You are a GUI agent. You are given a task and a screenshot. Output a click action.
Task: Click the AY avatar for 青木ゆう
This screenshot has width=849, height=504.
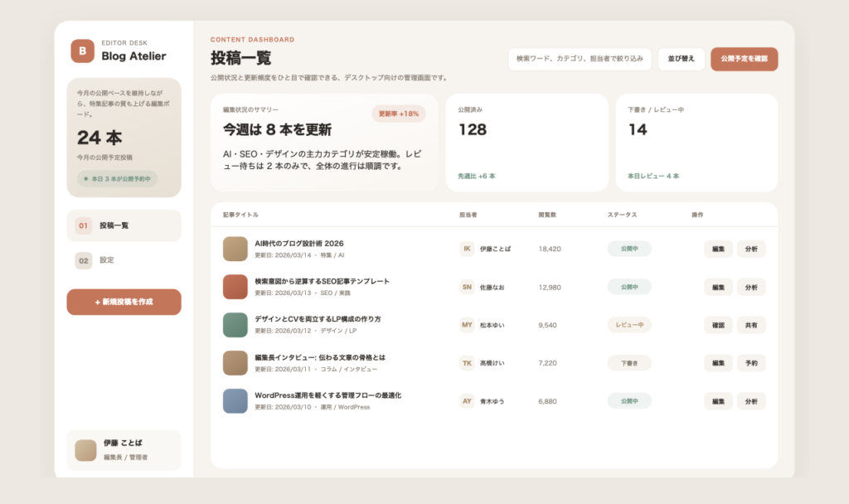[x=468, y=401]
